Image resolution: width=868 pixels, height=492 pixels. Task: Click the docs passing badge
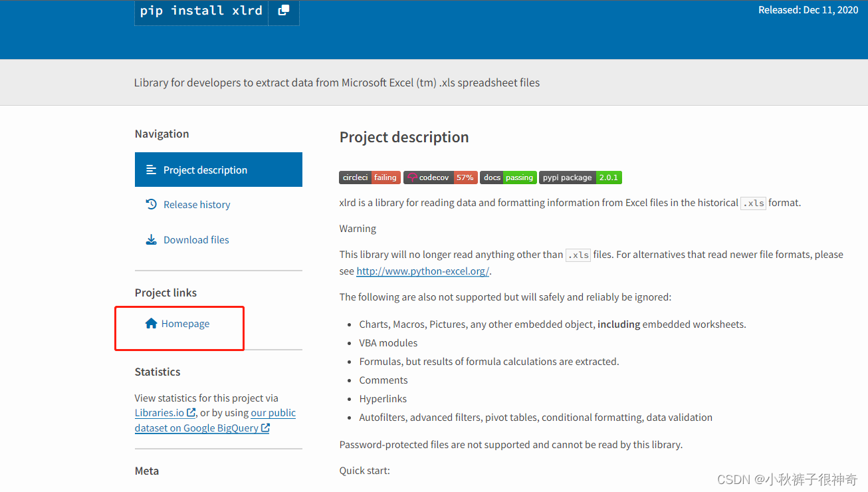pos(508,178)
